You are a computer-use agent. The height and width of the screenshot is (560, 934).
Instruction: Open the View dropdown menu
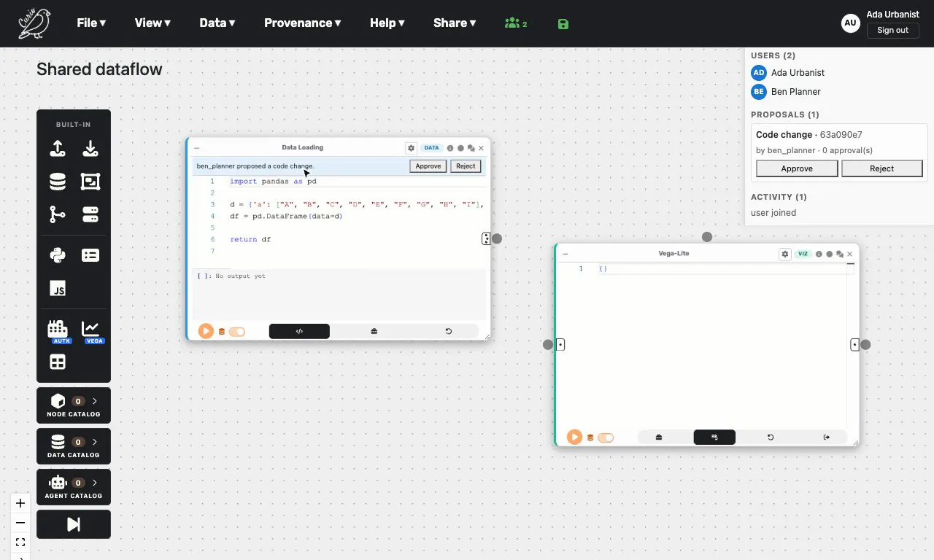pos(153,23)
